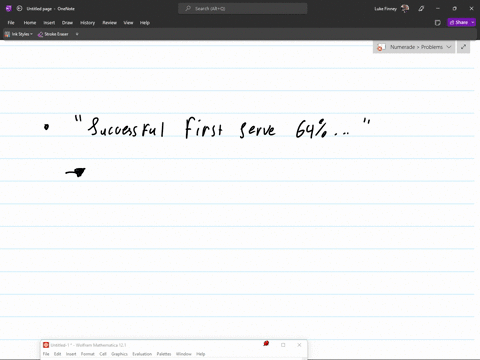Open the Luke Finney account profile picture
Screen dimensions: 480x360
click(x=405, y=9)
